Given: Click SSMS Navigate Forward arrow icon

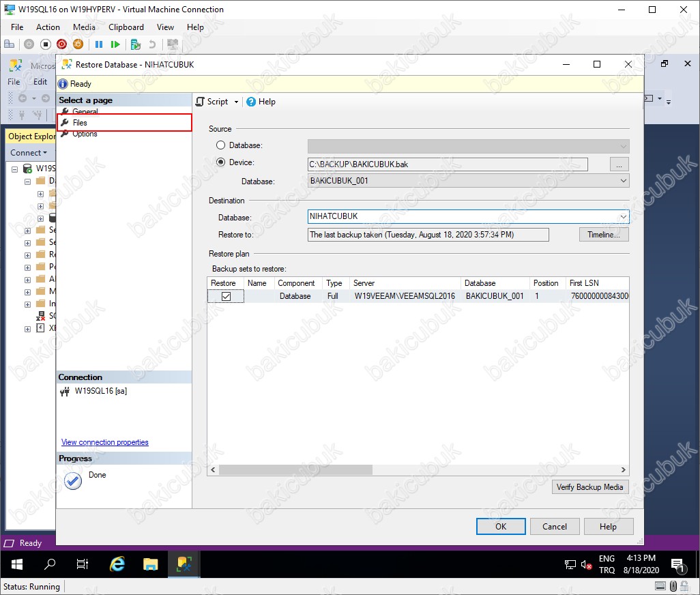Looking at the screenshot, I should [46, 98].
